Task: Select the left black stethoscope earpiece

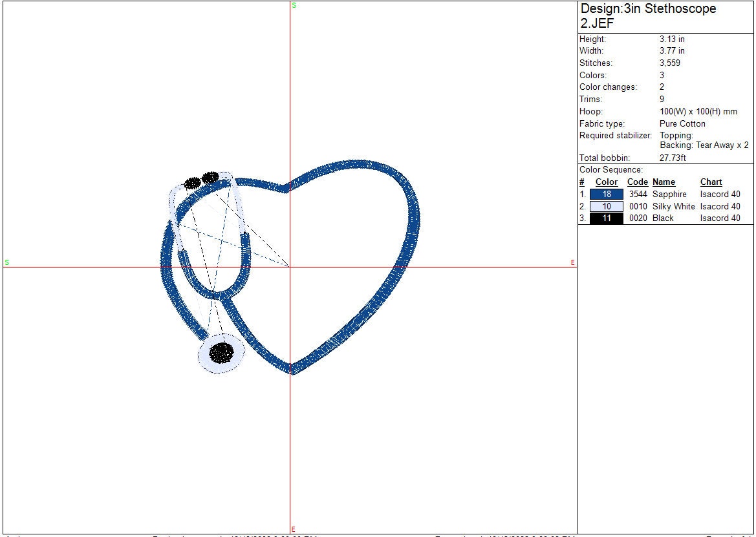Action: pos(192,183)
